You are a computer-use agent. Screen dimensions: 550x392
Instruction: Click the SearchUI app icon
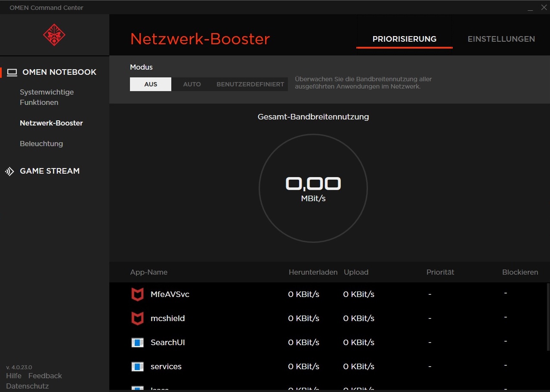(137, 343)
